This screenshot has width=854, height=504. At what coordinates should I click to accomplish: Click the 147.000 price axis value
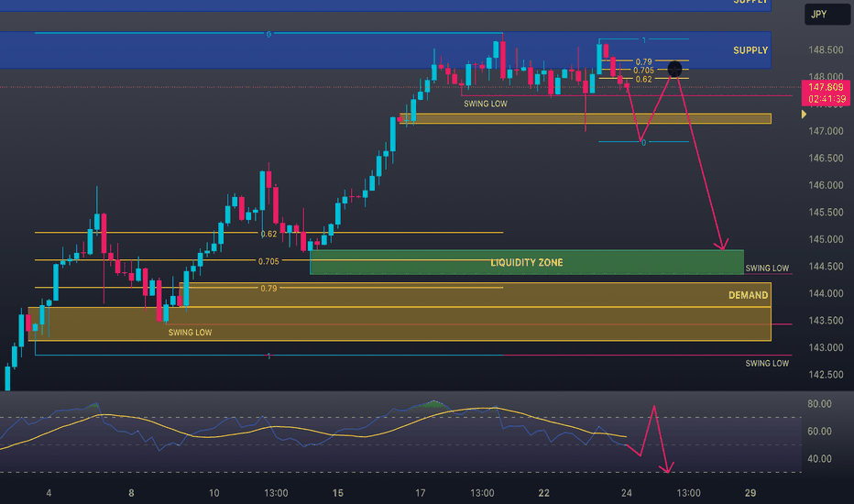pyautogui.click(x=826, y=131)
